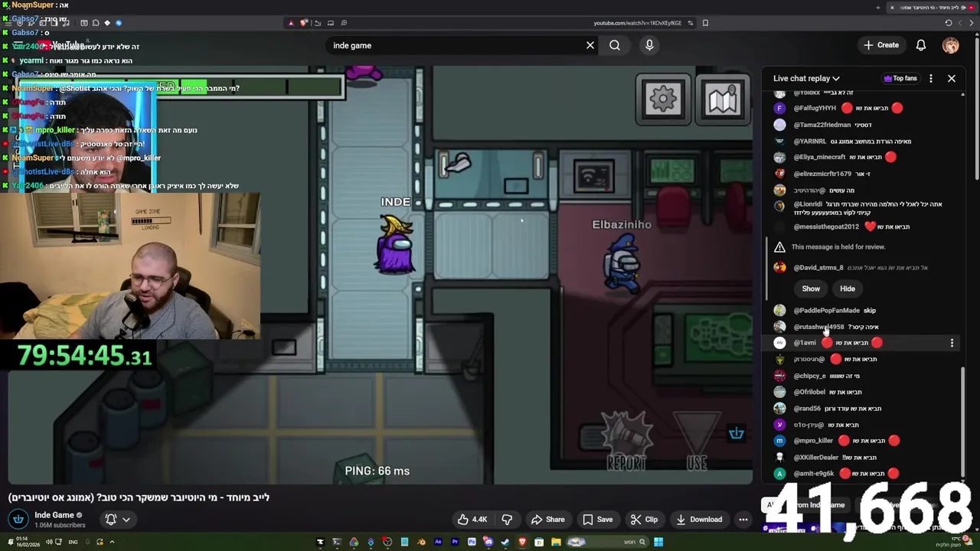Open Blender from the taskbar
Viewport: 980px width, 551px height.
coord(421,543)
